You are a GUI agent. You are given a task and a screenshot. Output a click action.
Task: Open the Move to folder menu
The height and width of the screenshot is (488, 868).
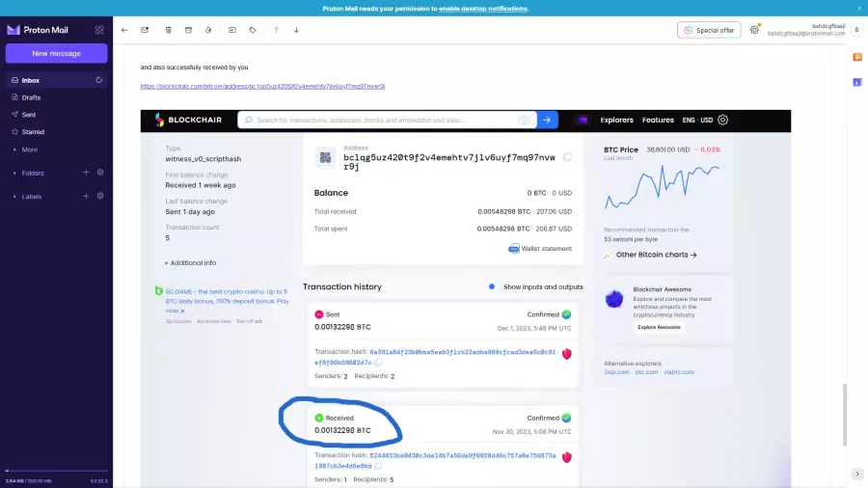(231, 30)
